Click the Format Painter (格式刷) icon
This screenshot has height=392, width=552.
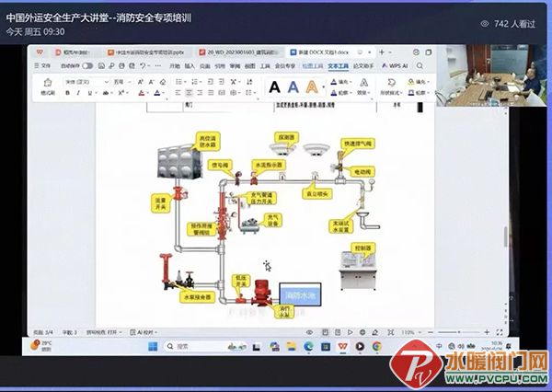coord(48,86)
